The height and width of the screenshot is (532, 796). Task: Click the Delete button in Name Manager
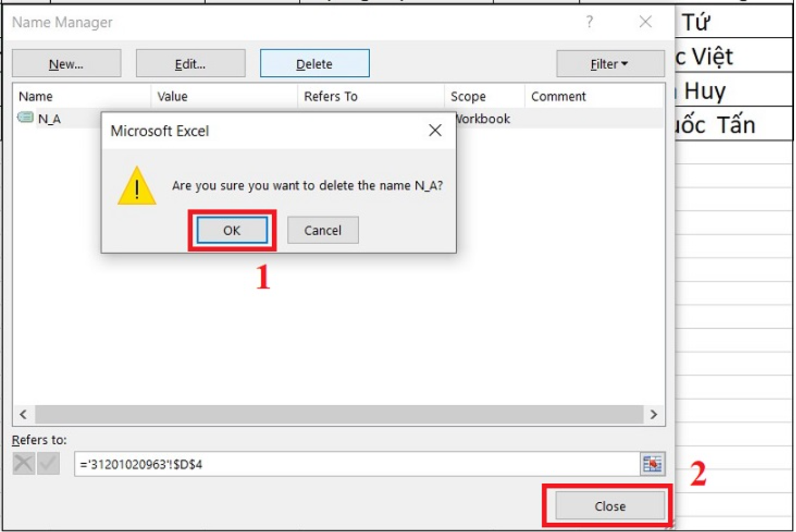pyautogui.click(x=314, y=64)
